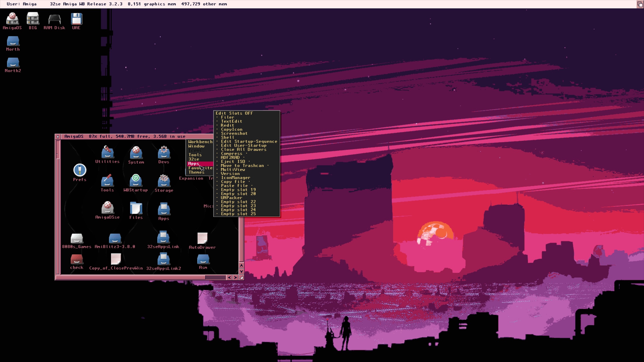
Task: Expand the Themes submenu entry
Action: click(196, 172)
